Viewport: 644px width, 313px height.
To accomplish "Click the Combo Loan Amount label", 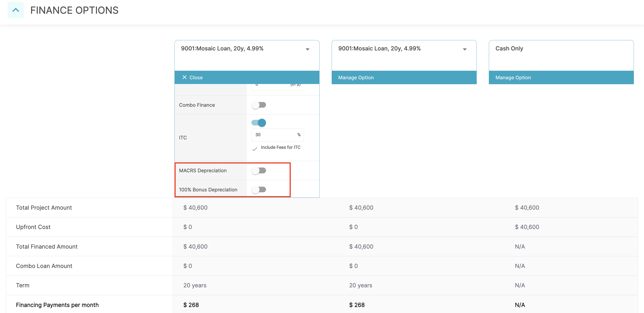I will 44,266.
